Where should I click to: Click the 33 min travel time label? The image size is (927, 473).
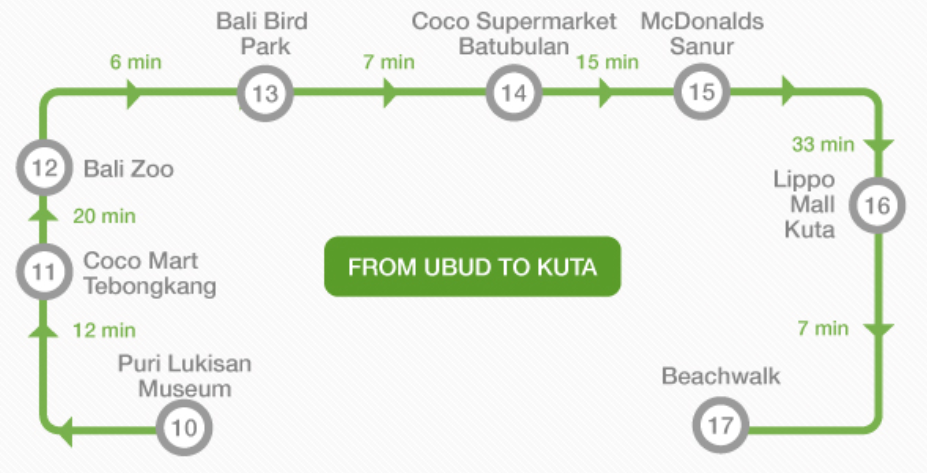point(823,144)
